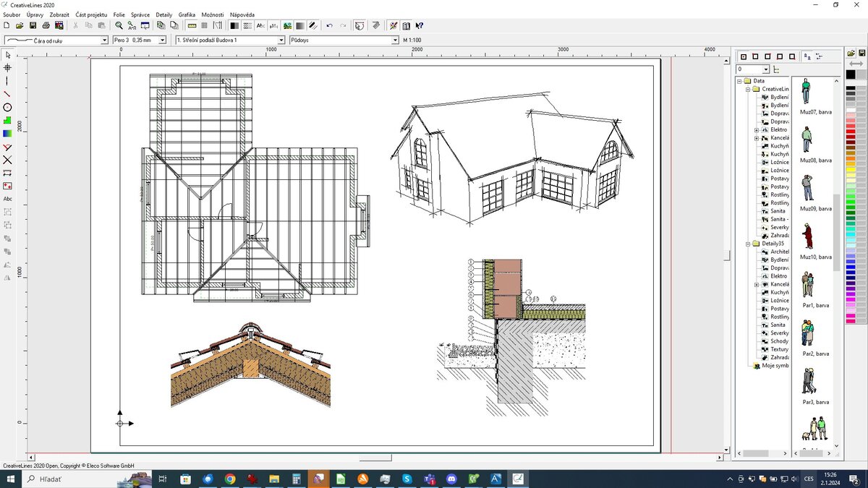Open the 'Půdorys' view dropdown
The height and width of the screenshot is (488, 868).
pyautogui.click(x=395, y=40)
